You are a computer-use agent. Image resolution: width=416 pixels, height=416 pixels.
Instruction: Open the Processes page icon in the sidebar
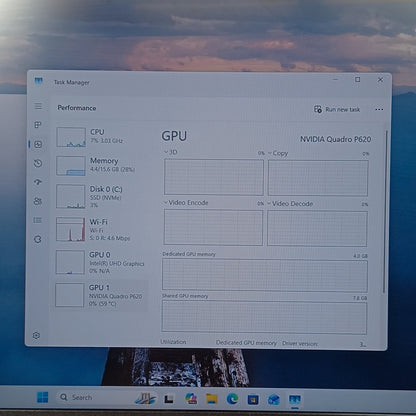point(38,125)
